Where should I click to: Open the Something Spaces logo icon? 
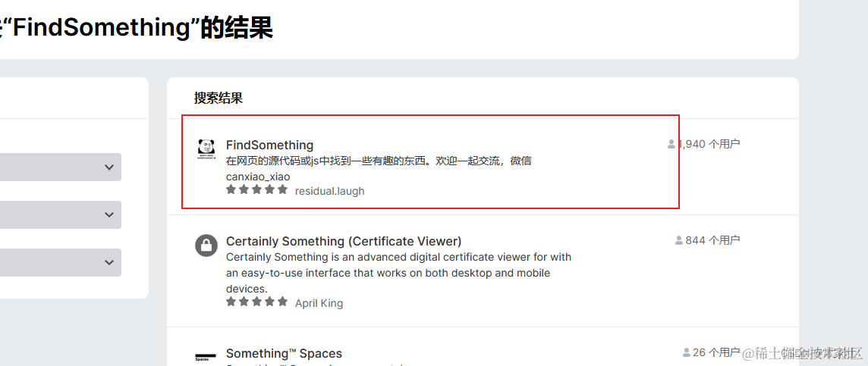[x=206, y=357]
